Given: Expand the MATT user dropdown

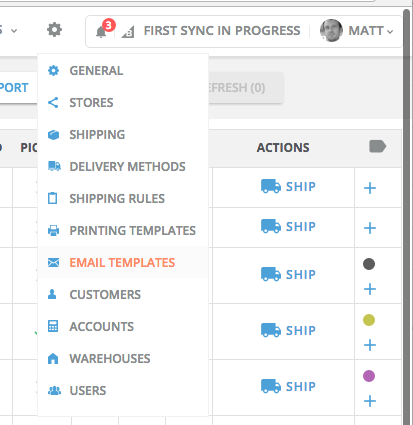Looking at the screenshot, I should click(x=371, y=31).
